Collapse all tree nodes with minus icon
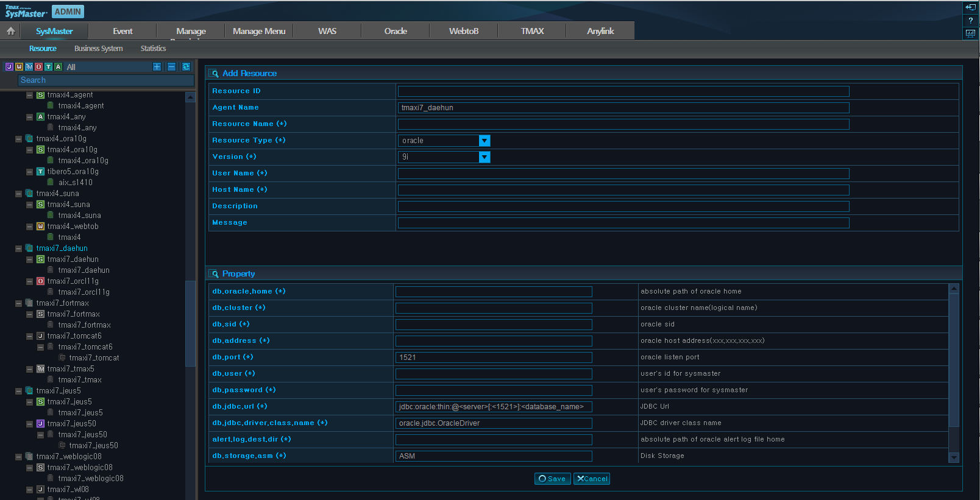The width and height of the screenshot is (980, 500). click(171, 67)
